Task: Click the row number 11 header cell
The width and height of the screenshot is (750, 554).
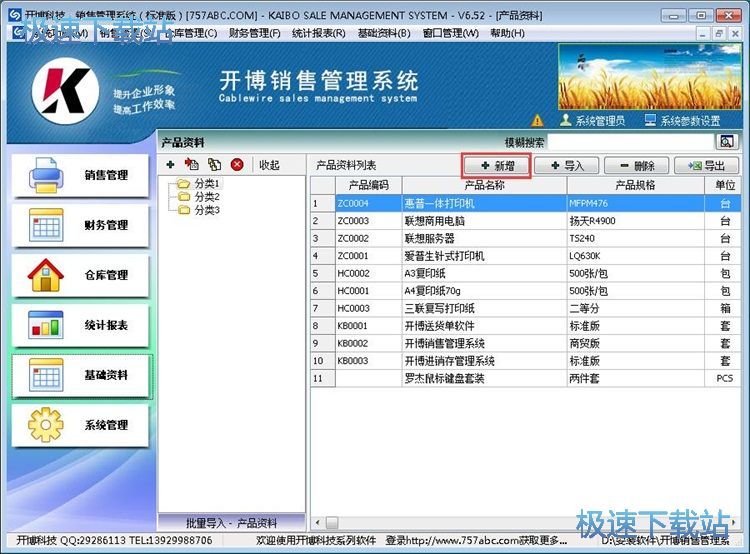Action: 323,378
